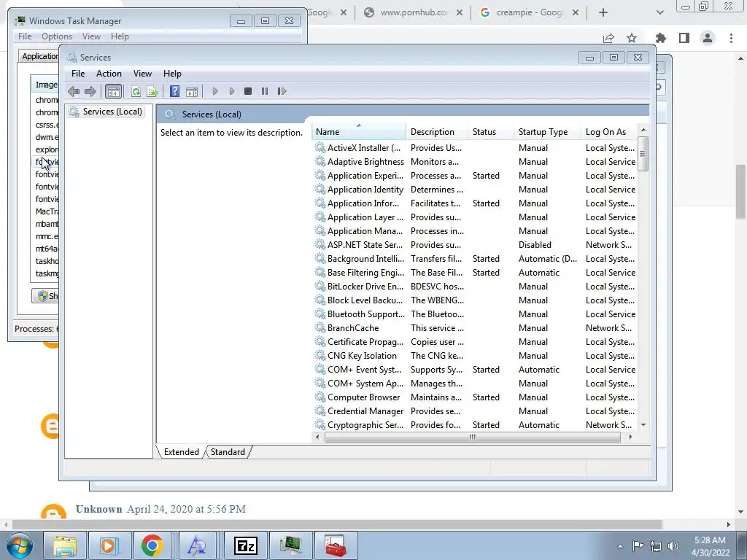Click the red toolbox taskbar icon

tap(336, 545)
